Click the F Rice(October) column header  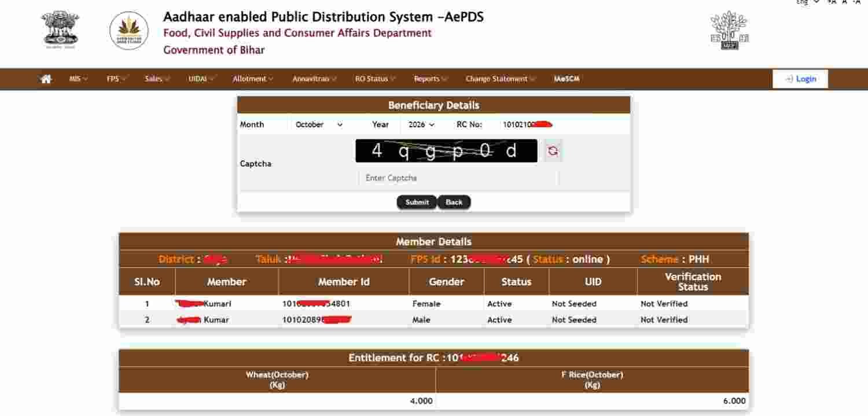[x=592, y=380]
